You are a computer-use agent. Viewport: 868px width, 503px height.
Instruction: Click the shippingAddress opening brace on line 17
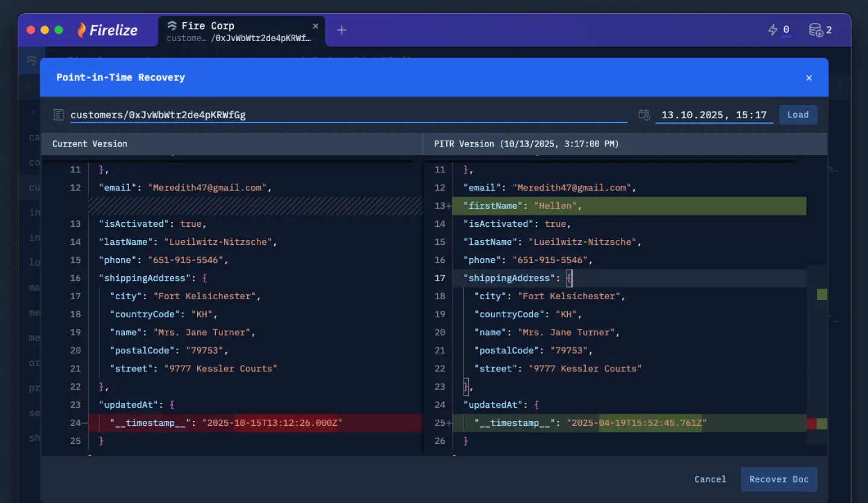tap(569, 278)
